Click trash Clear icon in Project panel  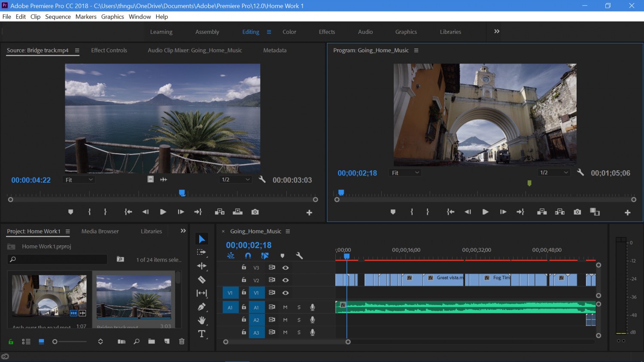coord(182,341)
